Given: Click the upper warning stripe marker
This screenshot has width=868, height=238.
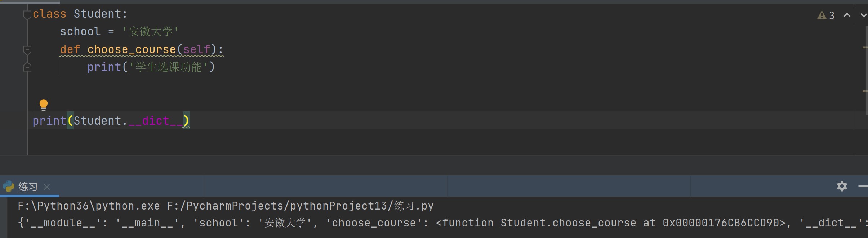Looking at the screenshot, I should [x=865, y=47].
